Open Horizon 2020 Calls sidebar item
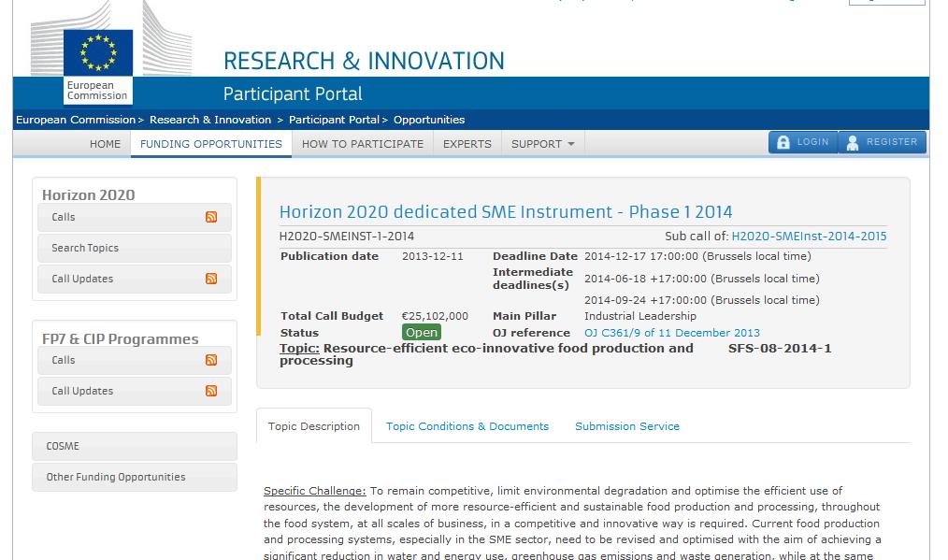This screenshot has width=948, height=560. coord(135,217)
